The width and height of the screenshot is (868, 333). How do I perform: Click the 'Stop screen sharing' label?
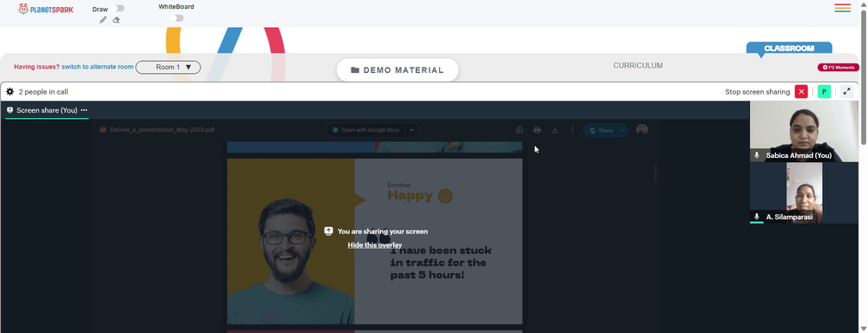pyautogui.click(x=757, y=92)
